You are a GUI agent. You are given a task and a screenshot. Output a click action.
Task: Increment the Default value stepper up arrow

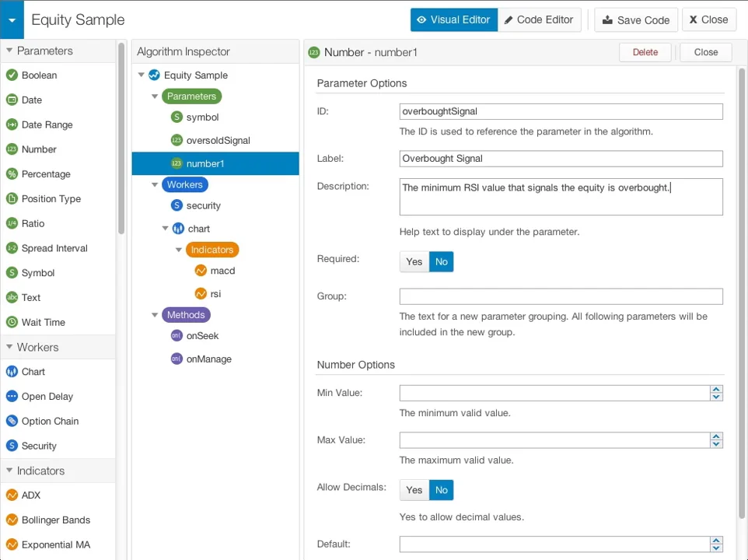[716, 541]
